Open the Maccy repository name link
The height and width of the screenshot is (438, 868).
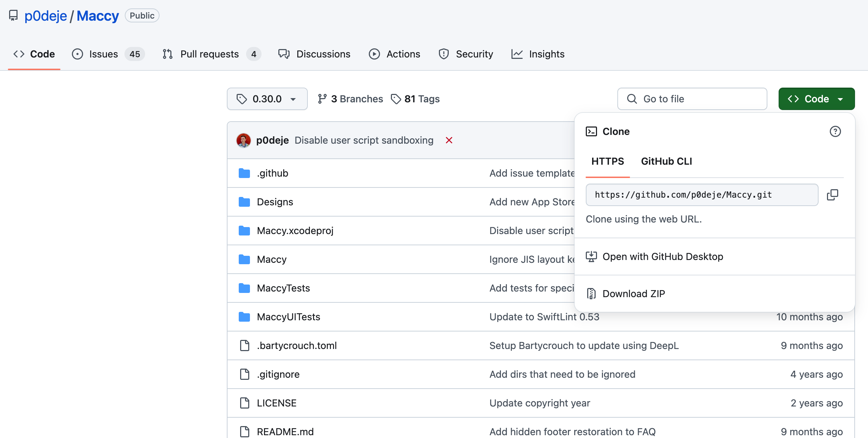click(98, 16)
